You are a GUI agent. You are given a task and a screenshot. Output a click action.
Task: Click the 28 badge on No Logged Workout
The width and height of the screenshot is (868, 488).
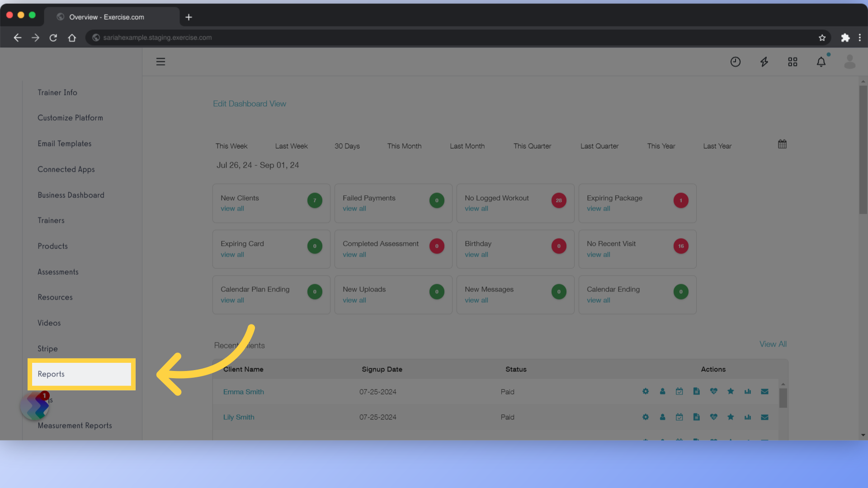tap(559, 201)
